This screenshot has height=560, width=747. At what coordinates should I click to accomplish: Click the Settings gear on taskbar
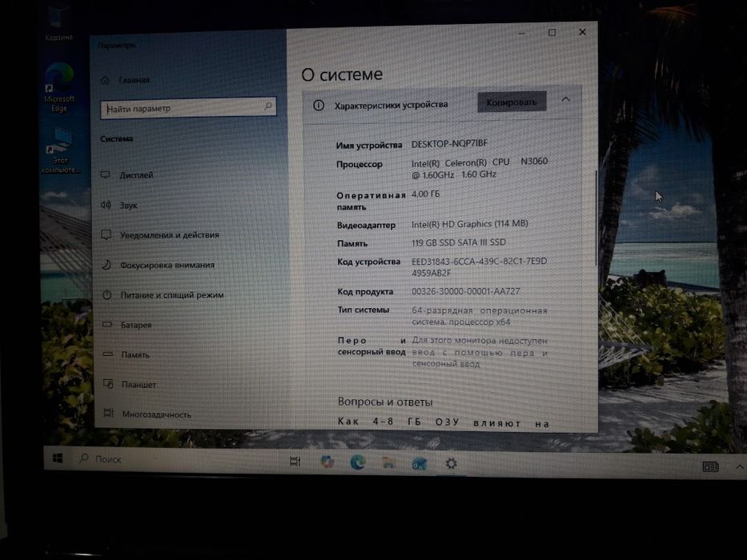tap(451, 463)
